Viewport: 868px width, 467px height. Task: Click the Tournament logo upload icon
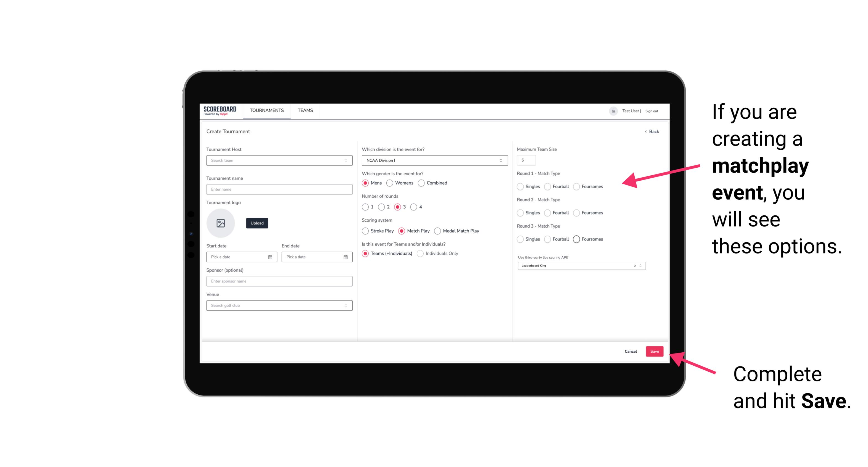coord(221,223)
